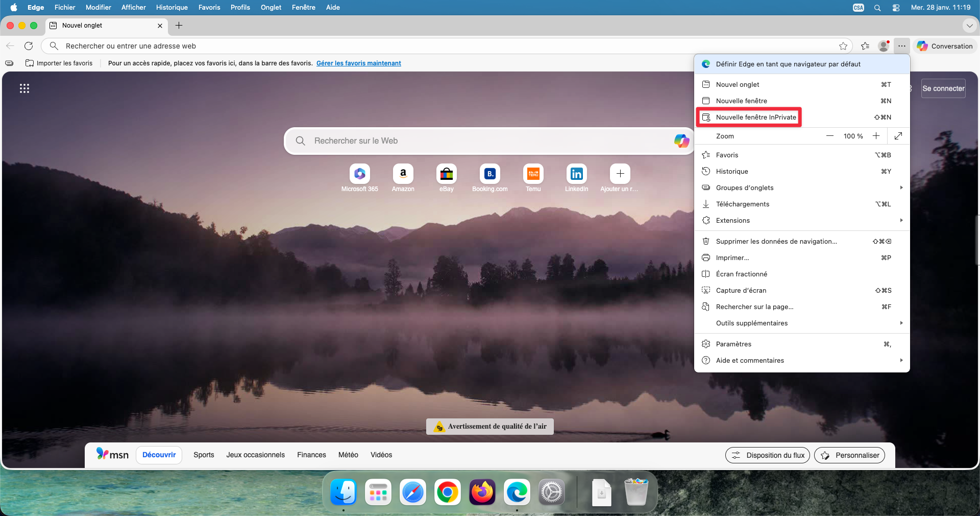The image size is (980, 516).
Task: Choose Nouvelle fenêtre InPrivate
Action: click(x=802, y=117)
